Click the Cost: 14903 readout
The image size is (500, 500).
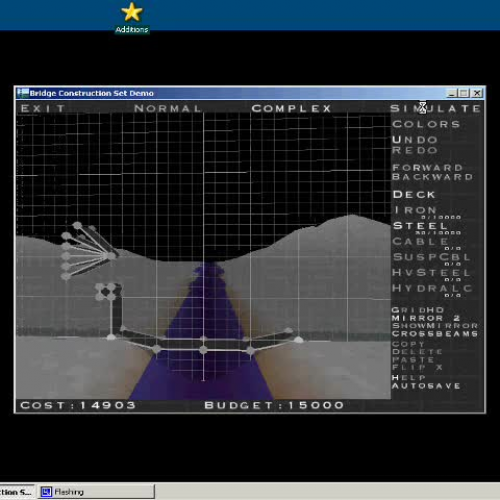point(78,405)
